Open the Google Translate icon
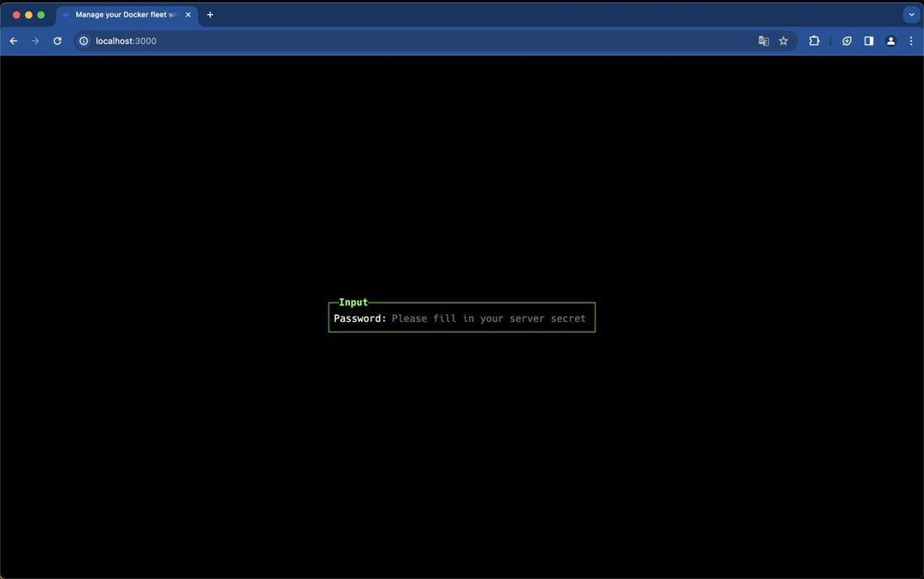 pos(764,41)
